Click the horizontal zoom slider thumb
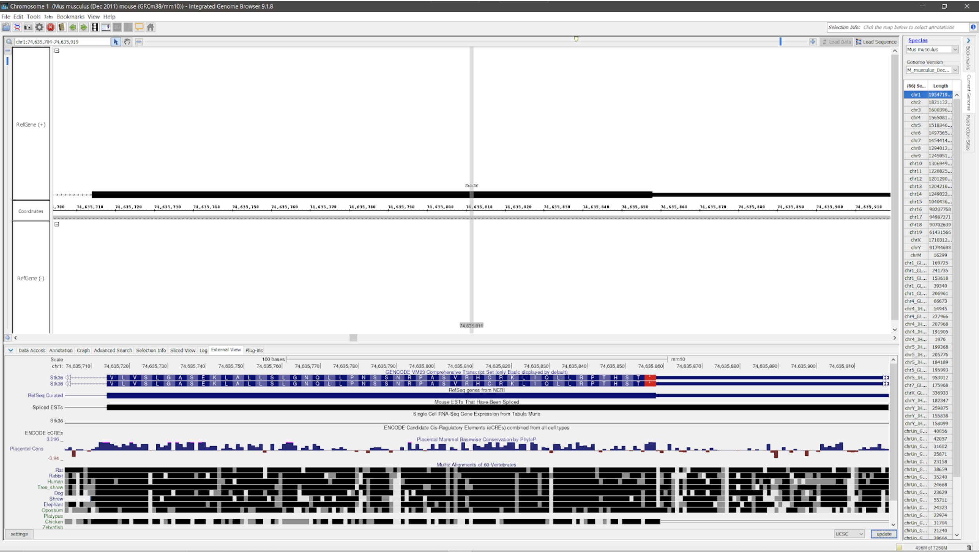Screen dimensions: 980x553 click(x=780, y=42)
